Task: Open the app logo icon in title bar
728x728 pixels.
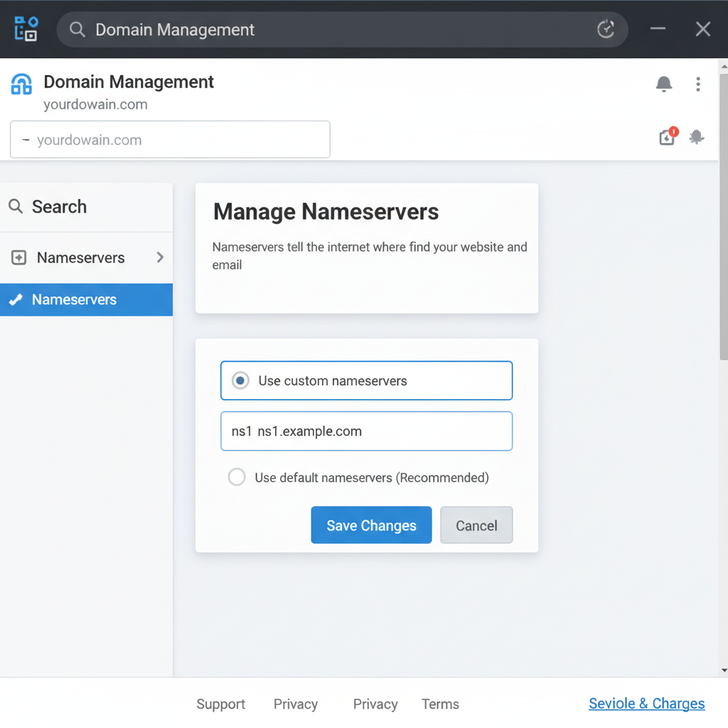Action: (x=26, y=28)
